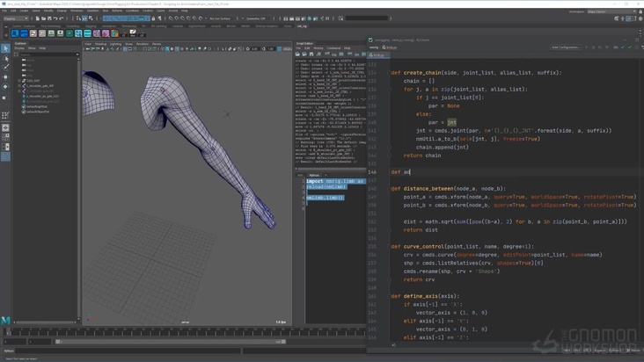Click the Maya time slider ruler

click(185, 331)
